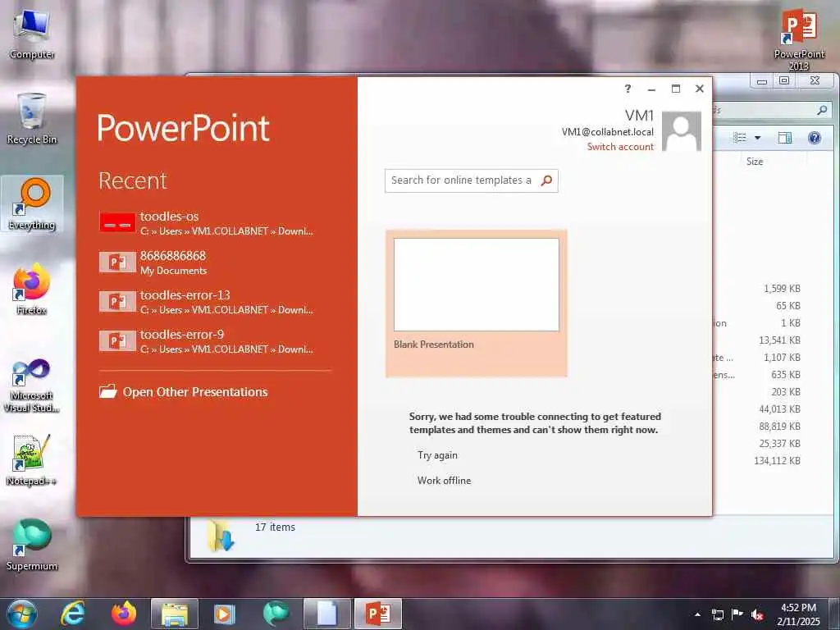Click Switch account link
The width and height of the screenshot is (840, 630).
click(620, 147)
